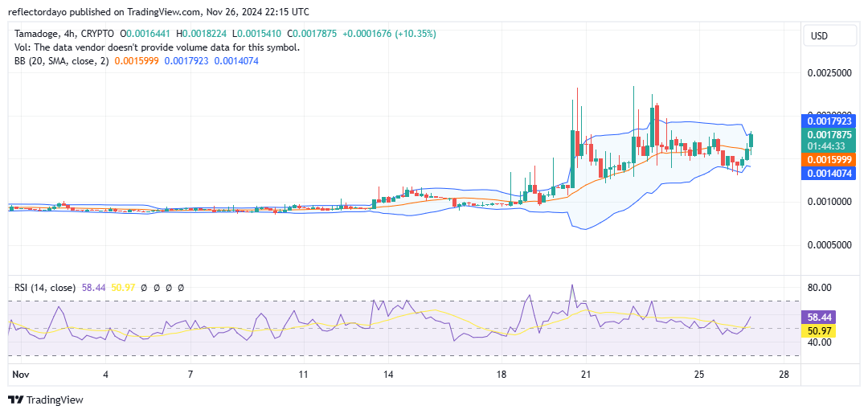Click the 0.0025000 price scale label
The image size is (868, 414).
829,73
